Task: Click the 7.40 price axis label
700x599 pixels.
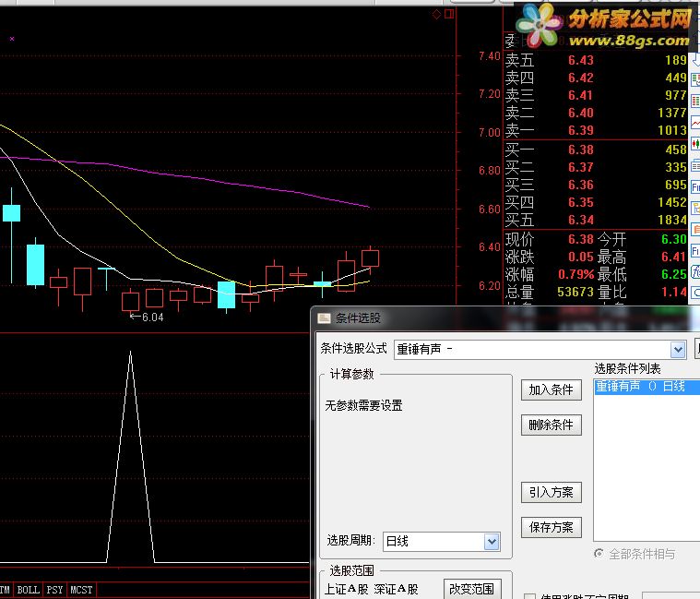Action: pyautogui.click(x=490, y=56)
